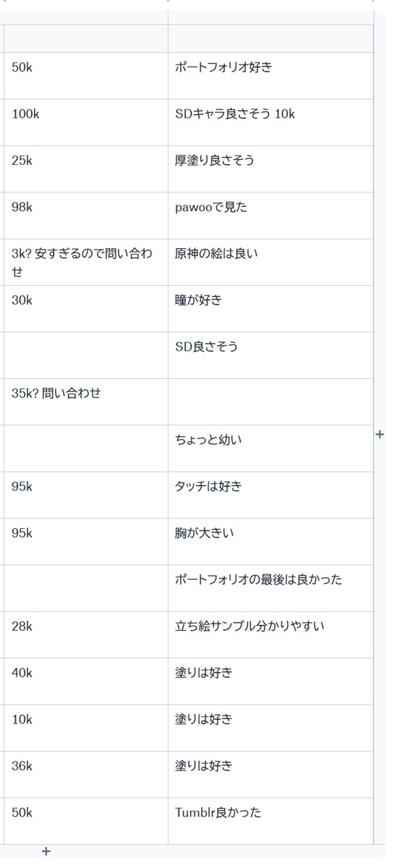Select the ちょっと幼い cell
This screenshot has height=868, width=394.
tap(270, 448)
